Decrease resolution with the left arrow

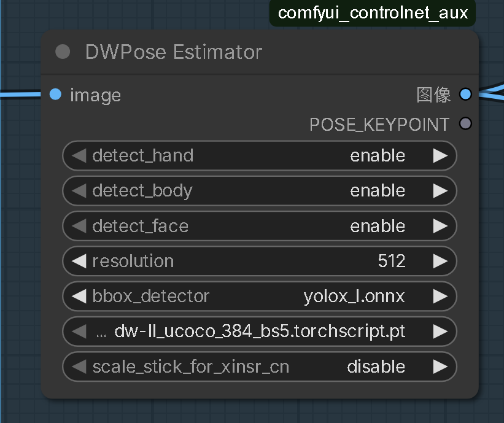click(79, 261)
